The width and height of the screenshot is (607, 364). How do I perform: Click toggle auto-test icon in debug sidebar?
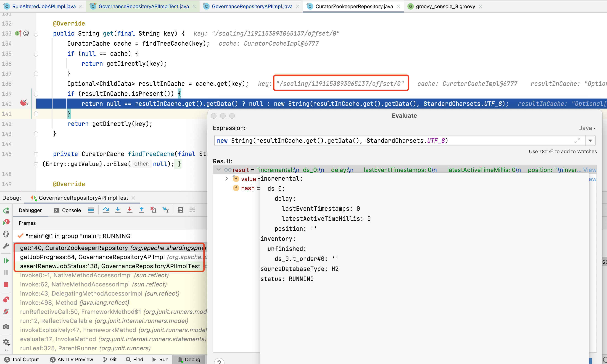pos(6,234)
